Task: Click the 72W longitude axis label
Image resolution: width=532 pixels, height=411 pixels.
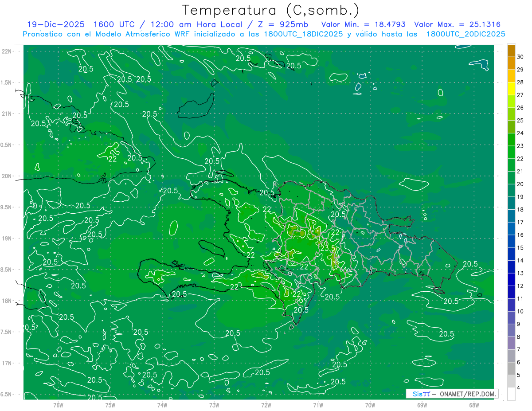Action: pyautogui.click(x=266, y=405)
